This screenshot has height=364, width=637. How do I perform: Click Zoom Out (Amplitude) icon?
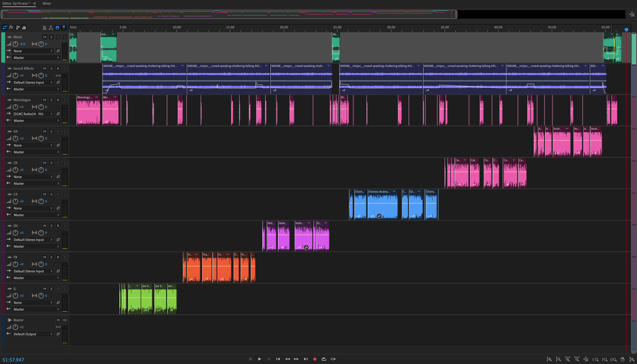(558, 359)
